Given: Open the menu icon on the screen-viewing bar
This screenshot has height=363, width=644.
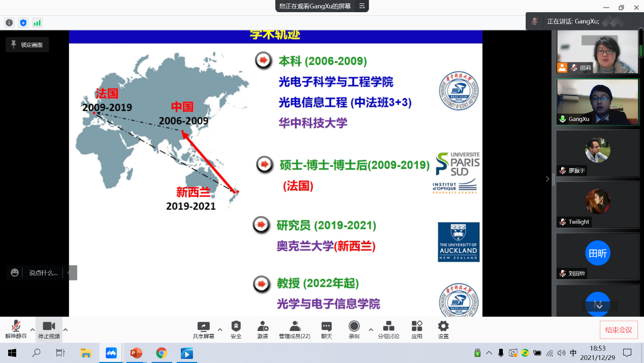Looking at the screenshot, I should coord(362,6).
